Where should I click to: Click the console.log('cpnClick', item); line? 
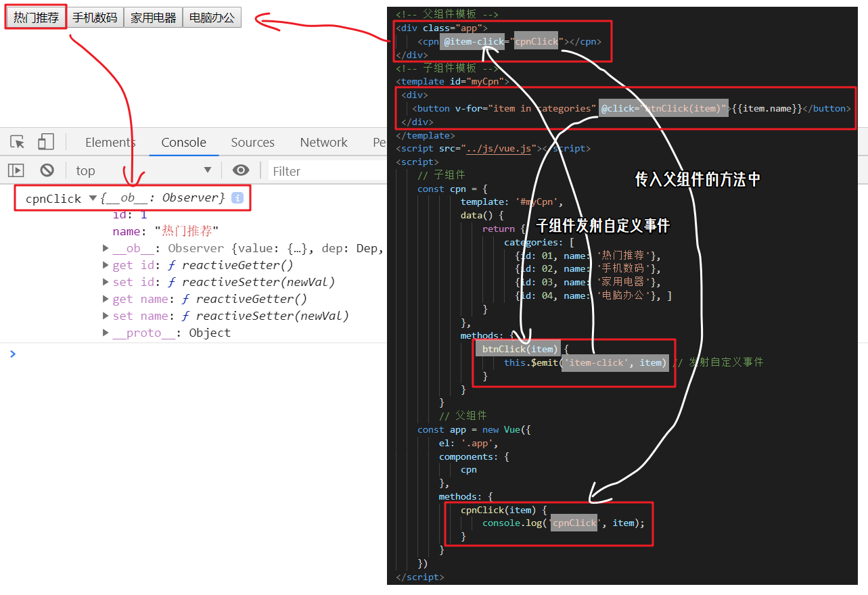pos(564,523)
